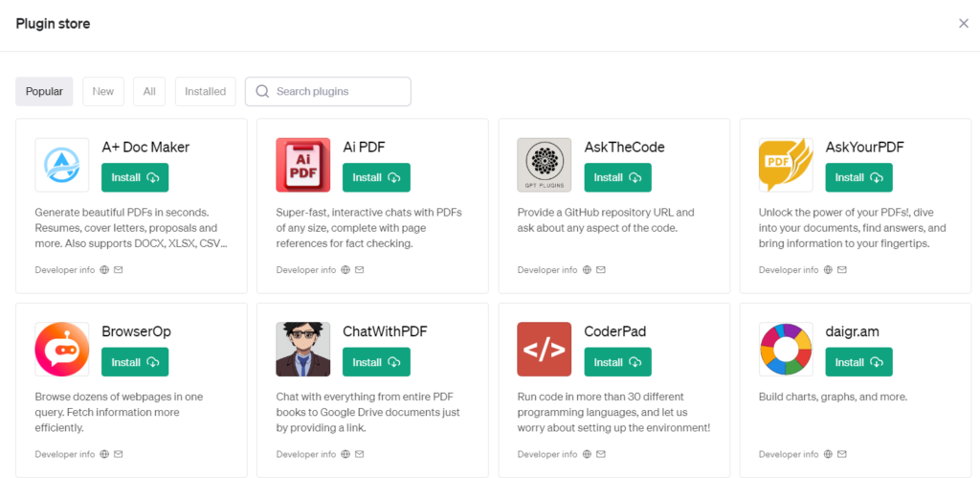This screenshot has height=478, width=980.
Task: Close the Plugin store dialog
Action: tap(964, 24)
